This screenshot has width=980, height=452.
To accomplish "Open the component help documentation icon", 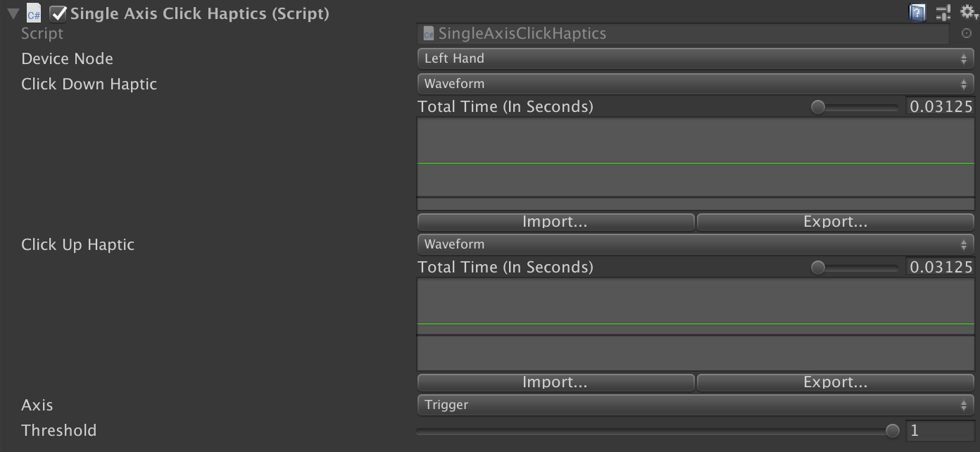I will pyautogui.click(x=917, y=12).
